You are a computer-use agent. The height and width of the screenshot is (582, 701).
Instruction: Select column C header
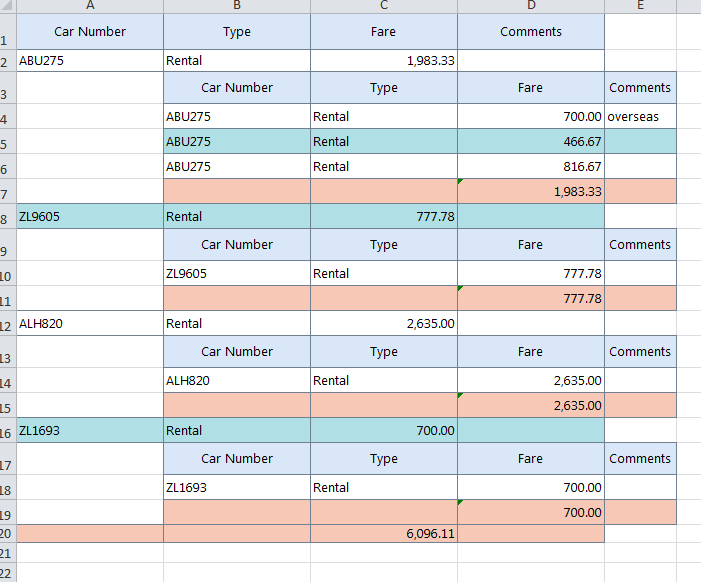coord(384,5)
